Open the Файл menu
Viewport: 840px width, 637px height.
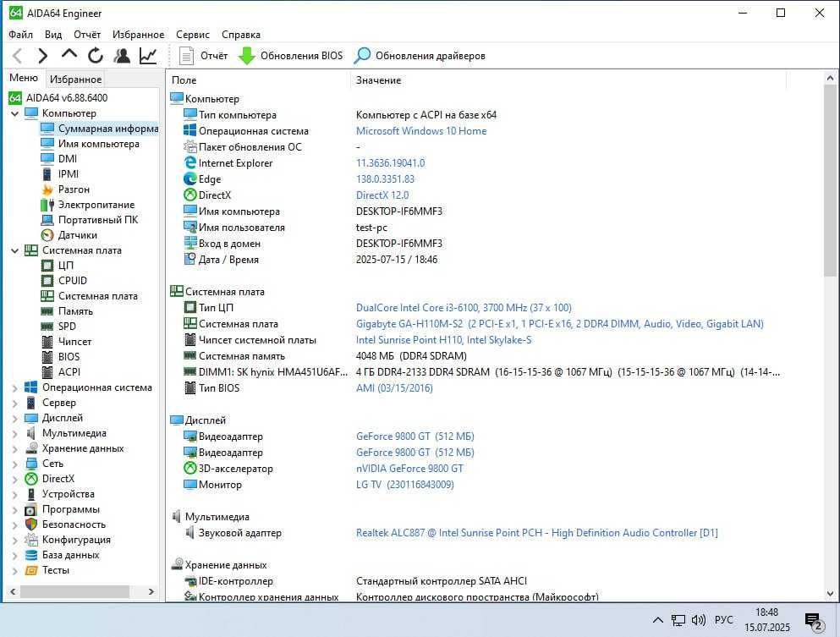[x=21, y=35]
